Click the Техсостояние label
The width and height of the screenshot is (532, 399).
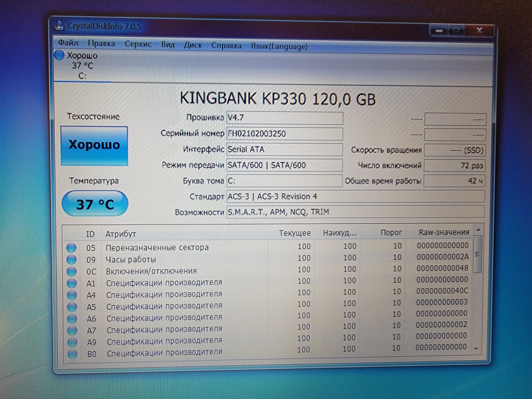(93, 117)
